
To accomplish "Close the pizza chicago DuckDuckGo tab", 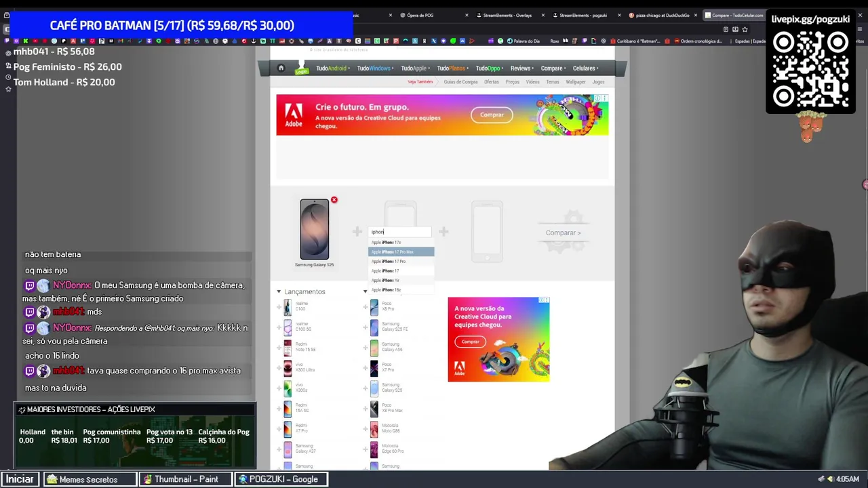I will pyautogui.click(x=695, y=15).
